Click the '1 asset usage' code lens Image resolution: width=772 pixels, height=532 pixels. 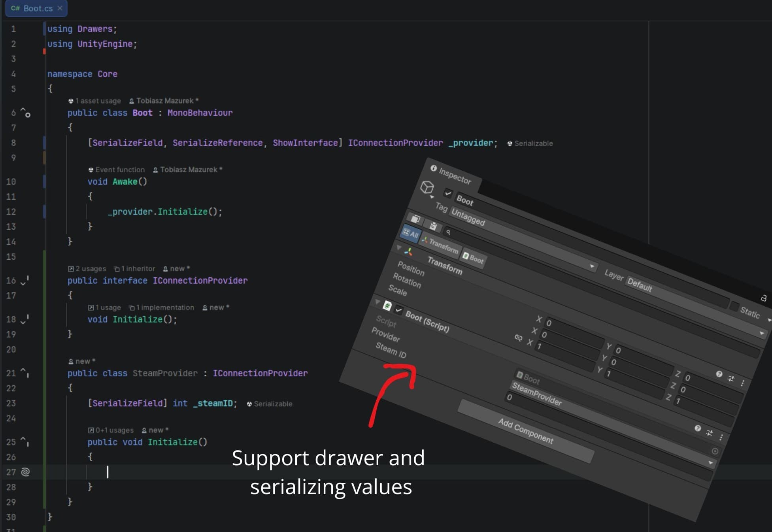coord(94,101)
